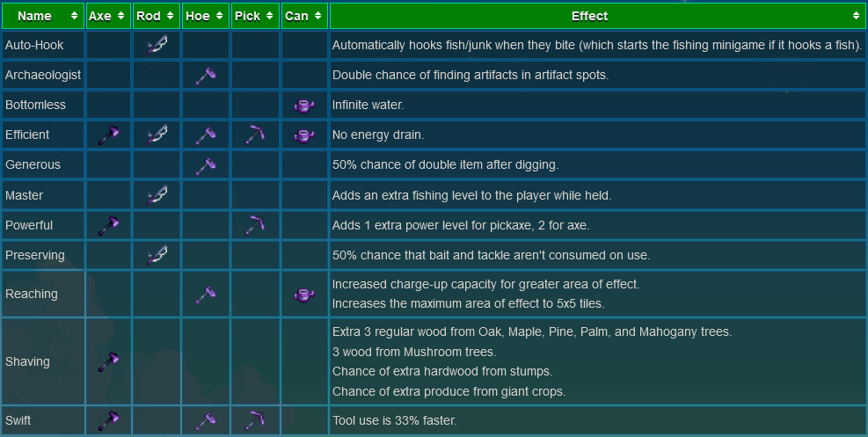This screenshot has width=868, height=437.
Task: Click the axe icon in Efficient row
Action: point(108,135)
